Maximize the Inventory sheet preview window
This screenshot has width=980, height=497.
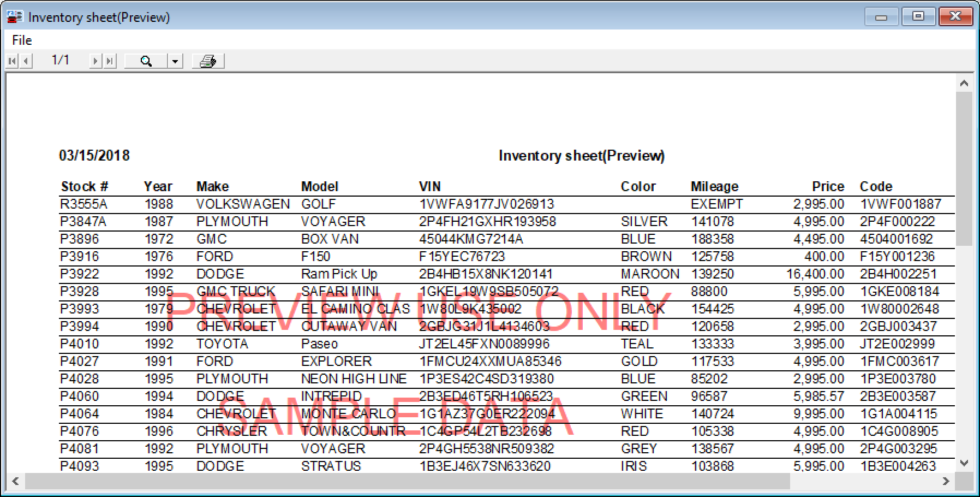coord(918,16)
